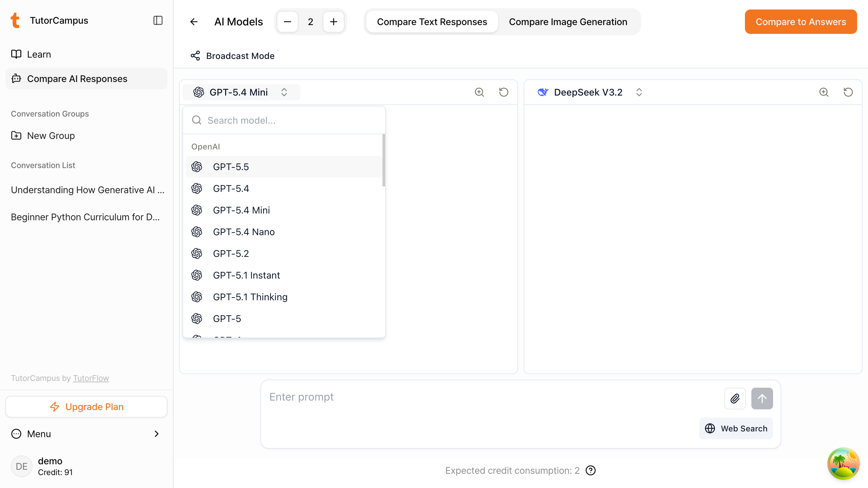Expand the Menu chevron
Viewport: 868px width, 488px height.
[157, 434]
